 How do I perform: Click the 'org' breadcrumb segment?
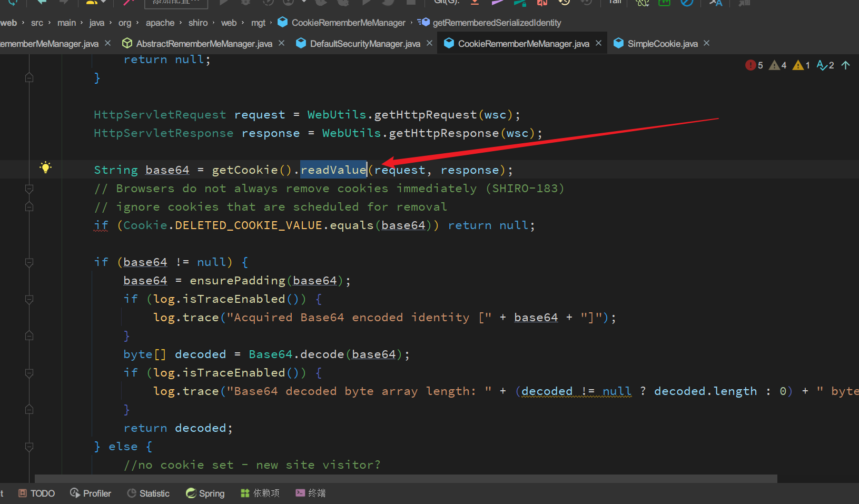(x=125, y=23)
